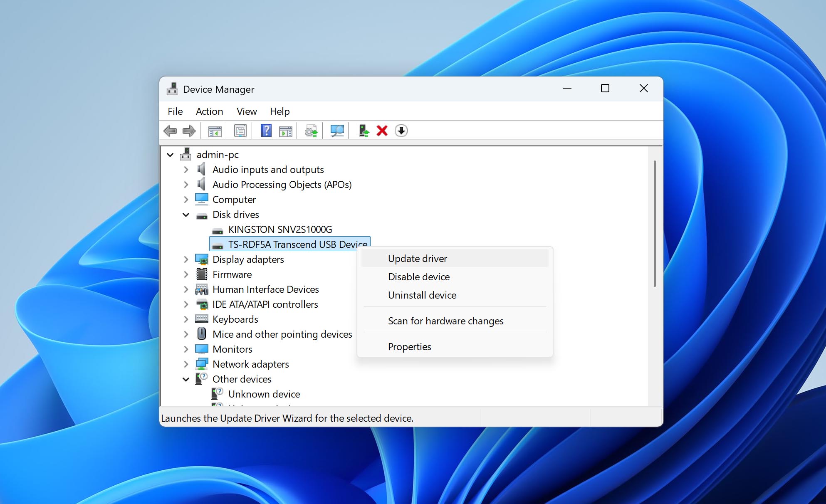Screen dimensions: 826x504
Task: Expand the Network adapters category
Action: pos(185,364)
